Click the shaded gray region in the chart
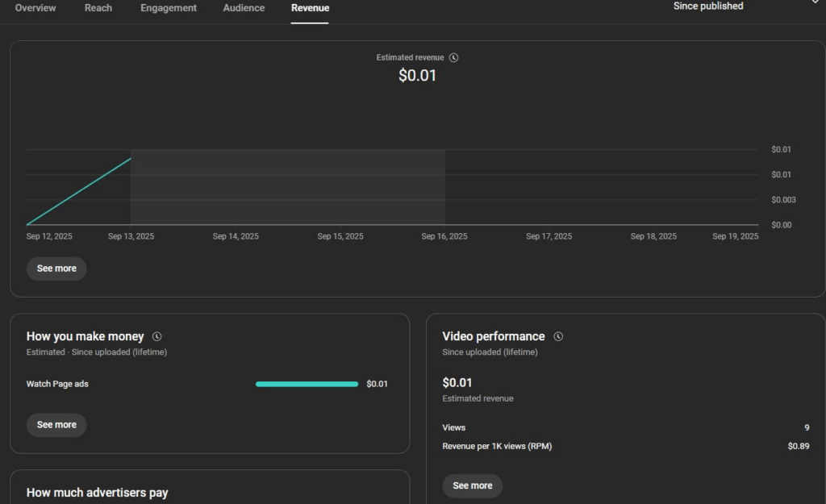This screenshot has width=826, height=504. (287, 187)
